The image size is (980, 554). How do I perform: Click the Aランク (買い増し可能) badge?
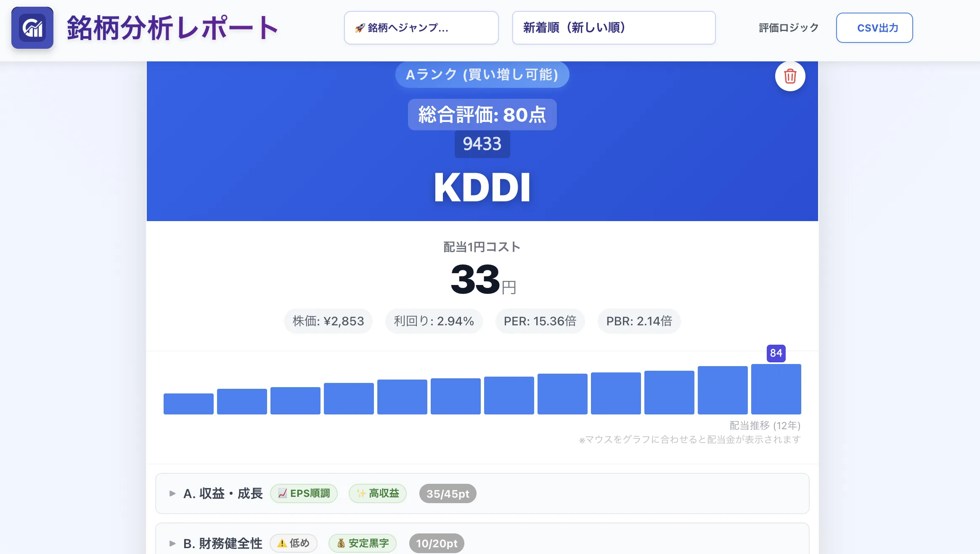pos(482,74)
